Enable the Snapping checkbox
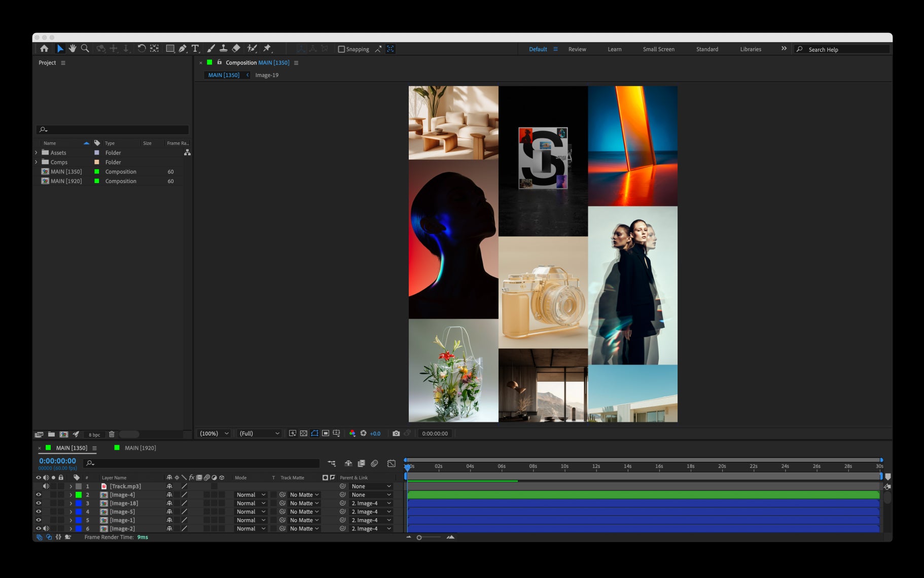This screenshot has height=578, width=924. click(x=341, y=49)
